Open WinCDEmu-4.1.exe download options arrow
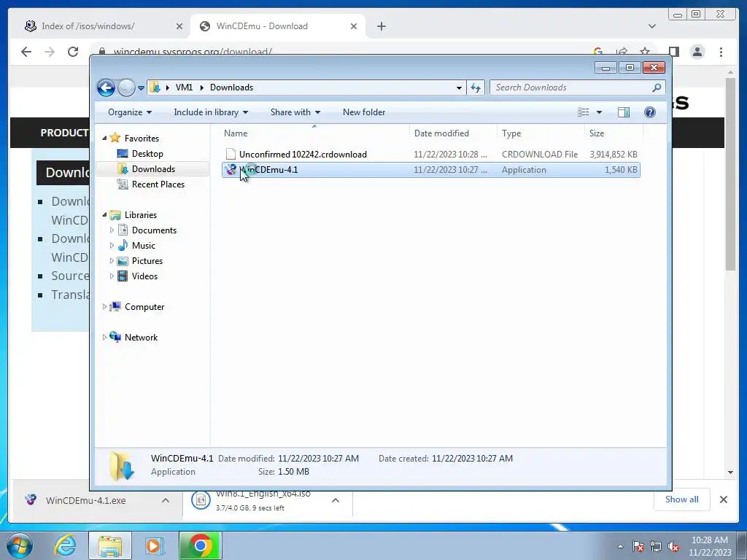Screen dimensions: 747x560 point(166,500)
